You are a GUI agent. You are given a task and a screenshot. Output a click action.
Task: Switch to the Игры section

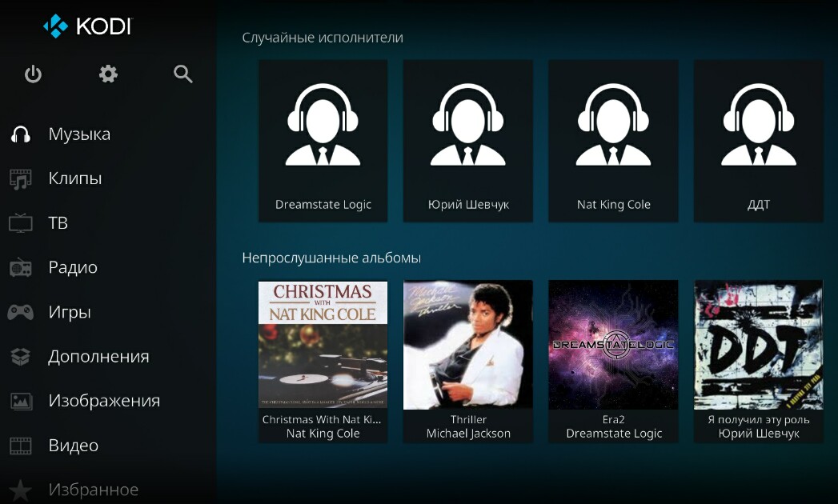tap(70, 312)
